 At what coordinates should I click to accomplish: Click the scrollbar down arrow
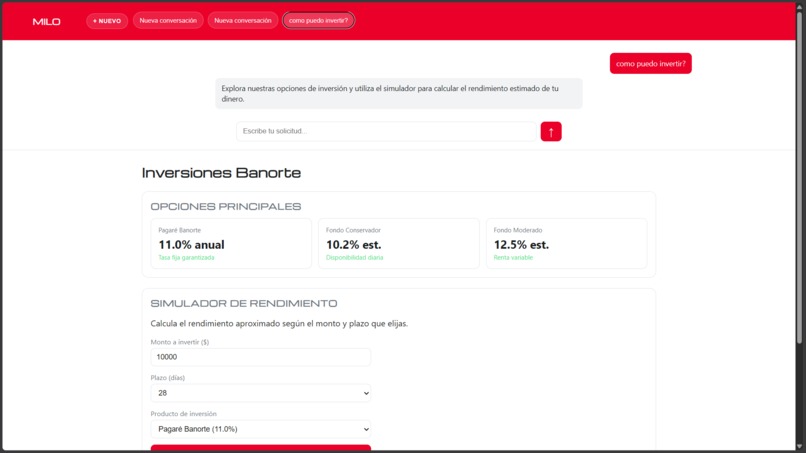coord(799,447)
